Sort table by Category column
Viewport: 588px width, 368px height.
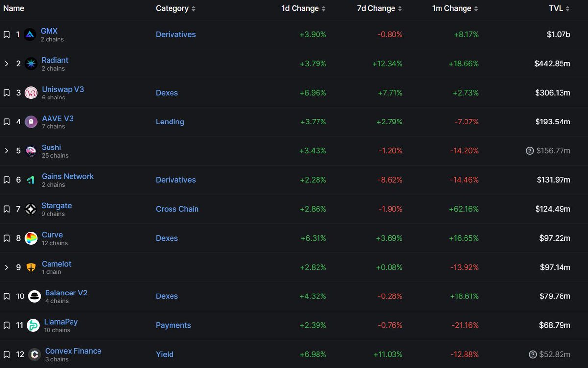tap(175, 8)
